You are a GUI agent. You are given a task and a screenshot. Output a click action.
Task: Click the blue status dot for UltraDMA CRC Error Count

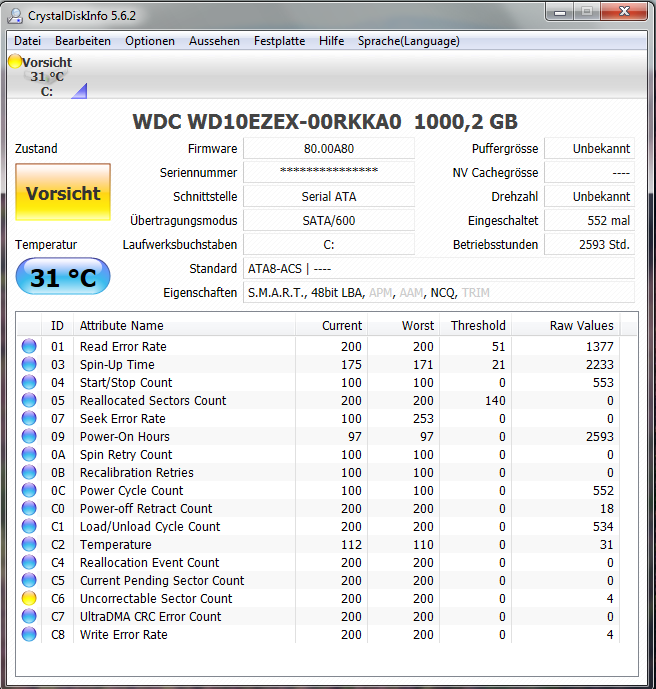tap(29, 616)
